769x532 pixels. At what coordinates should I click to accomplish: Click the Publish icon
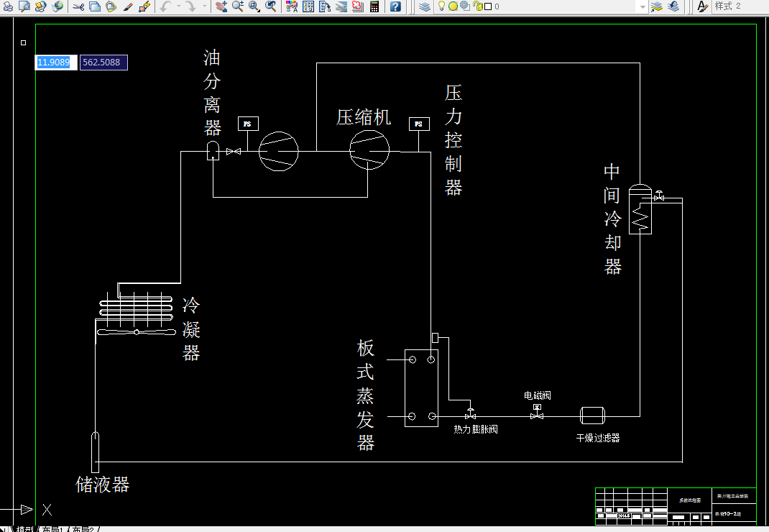41,6
